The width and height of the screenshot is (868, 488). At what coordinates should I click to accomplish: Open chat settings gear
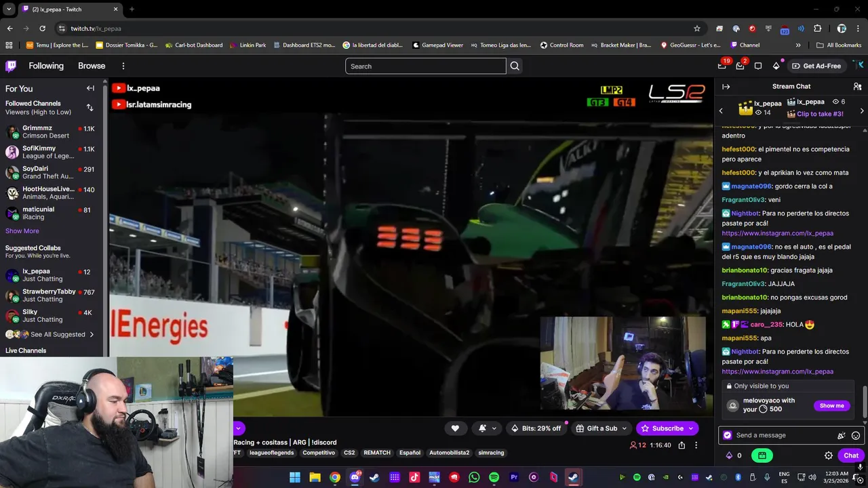829,455
